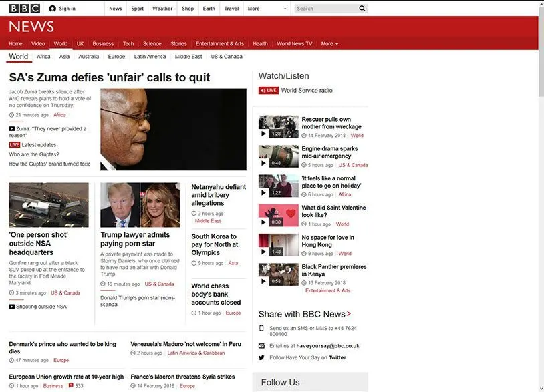Select Tech in the red navigation bar
The width and height of the screenshot is (544, 392).
pyautogui.click(x=128, y=43)
